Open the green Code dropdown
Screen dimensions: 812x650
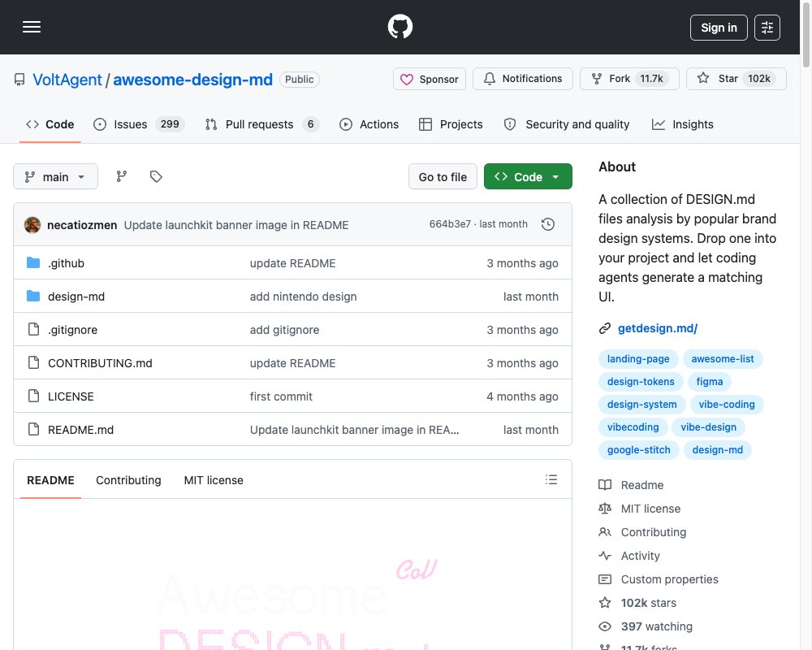[x=528, y=177]
